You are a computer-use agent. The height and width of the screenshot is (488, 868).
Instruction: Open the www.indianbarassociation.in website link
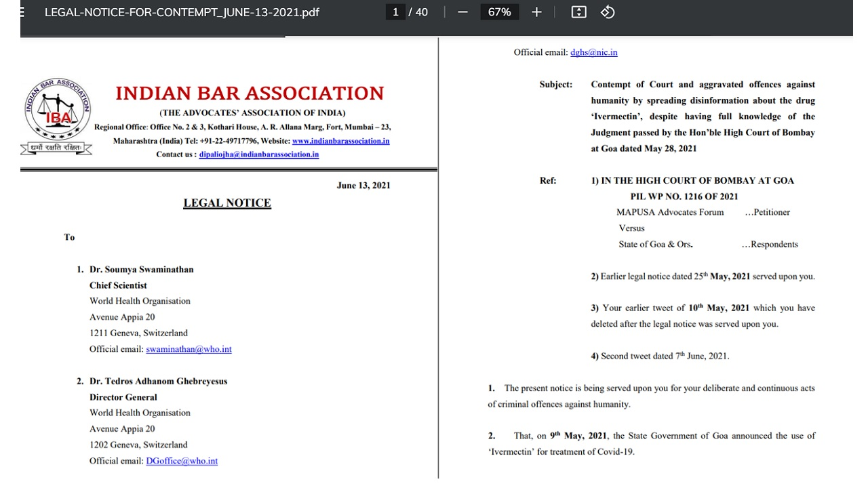(x=340, y=141)
